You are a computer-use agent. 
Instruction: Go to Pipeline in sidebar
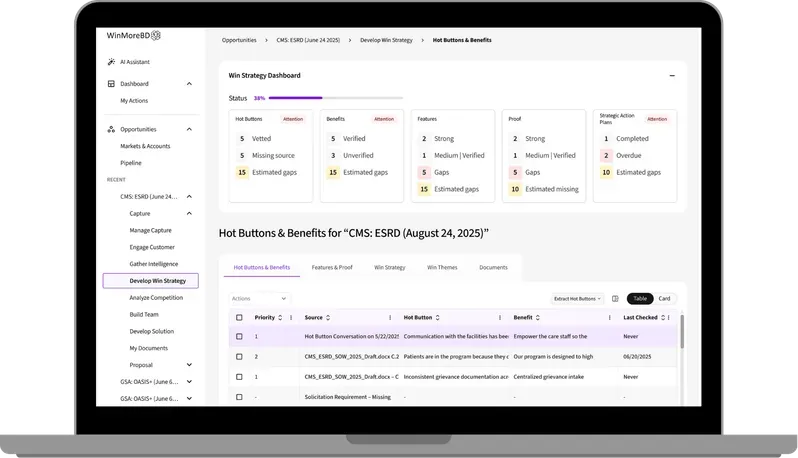tap(131, 163)
